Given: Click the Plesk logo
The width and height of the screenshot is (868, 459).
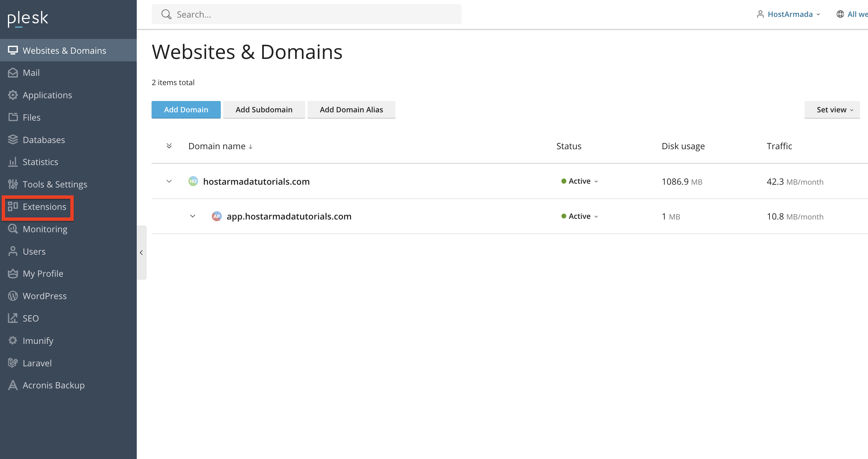Looking at the screenshot, I should click(28, 19).
